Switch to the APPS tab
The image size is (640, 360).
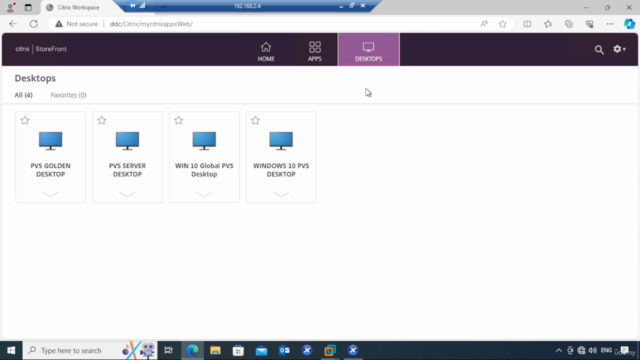click(315, 50)
